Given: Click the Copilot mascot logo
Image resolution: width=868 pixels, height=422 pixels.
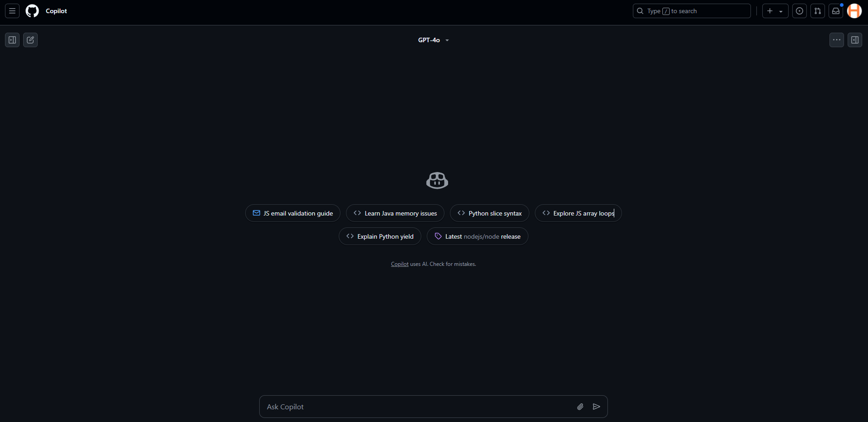Looking at the screenshot, I should (437, 181).
